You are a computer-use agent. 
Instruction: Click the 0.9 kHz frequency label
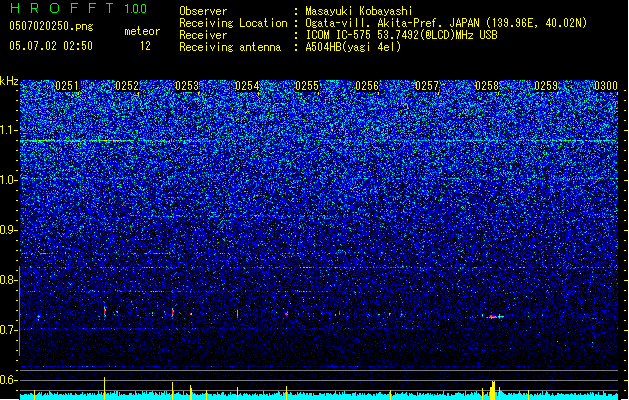coord(9,230)
